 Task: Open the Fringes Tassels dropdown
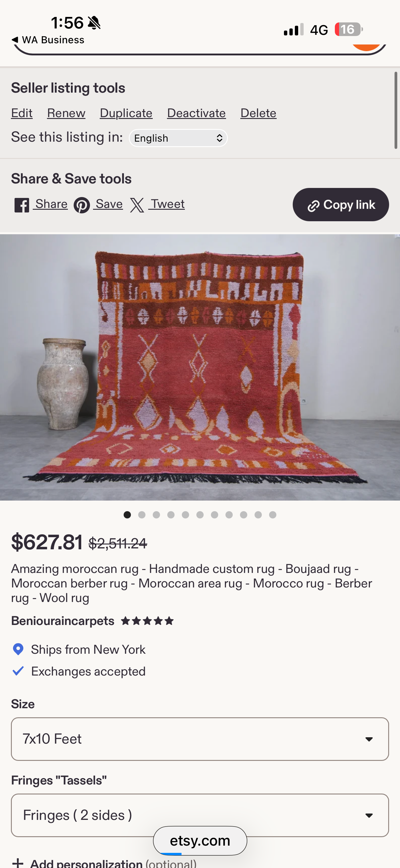pos(200,815)
